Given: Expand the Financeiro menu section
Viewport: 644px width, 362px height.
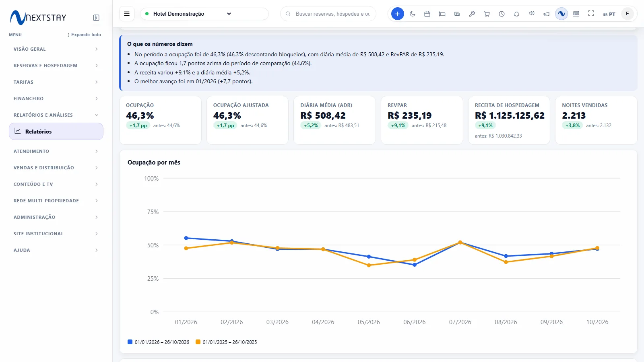Looking at the screenshot, I should 56,99.
